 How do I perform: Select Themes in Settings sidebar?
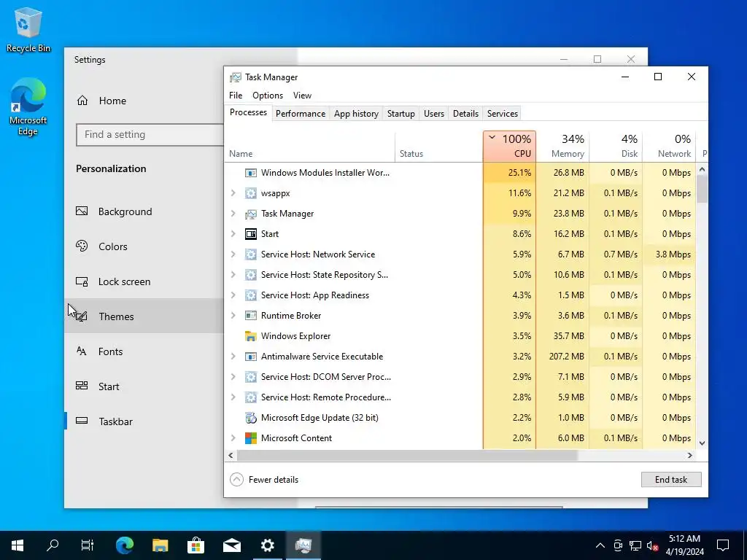tap(144, 316)
